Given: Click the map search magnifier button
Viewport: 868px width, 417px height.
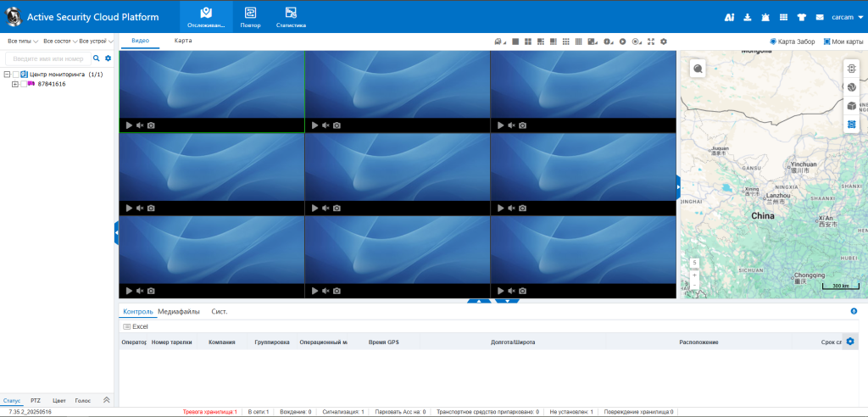Looking at the screenshot, I should (x=698, y=69).
